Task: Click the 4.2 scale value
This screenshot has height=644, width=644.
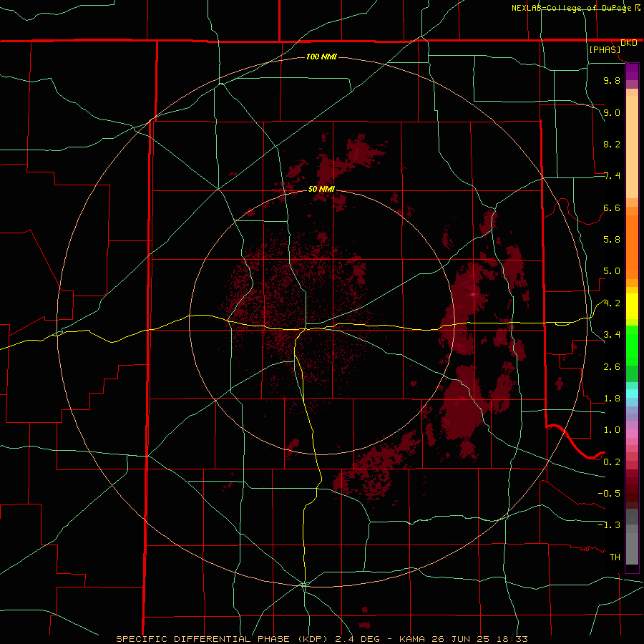Action: 612,303
